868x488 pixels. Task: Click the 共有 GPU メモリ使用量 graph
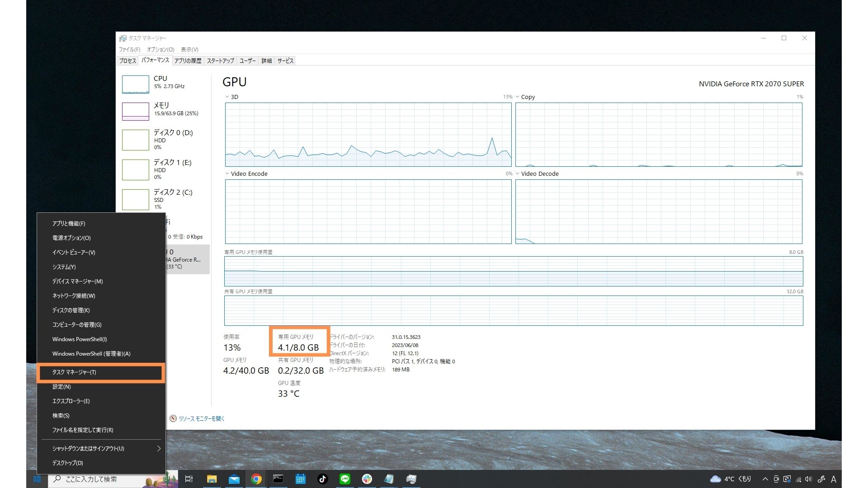coord(514,310)
